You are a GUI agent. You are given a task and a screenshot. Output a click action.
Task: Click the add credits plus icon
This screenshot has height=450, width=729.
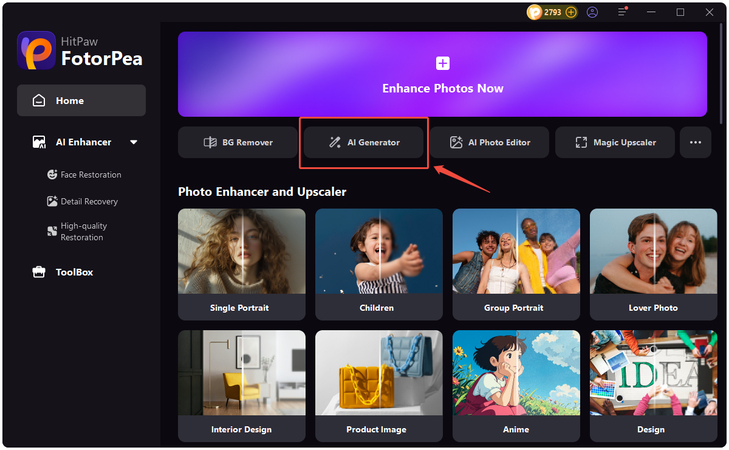click(571, 12)
